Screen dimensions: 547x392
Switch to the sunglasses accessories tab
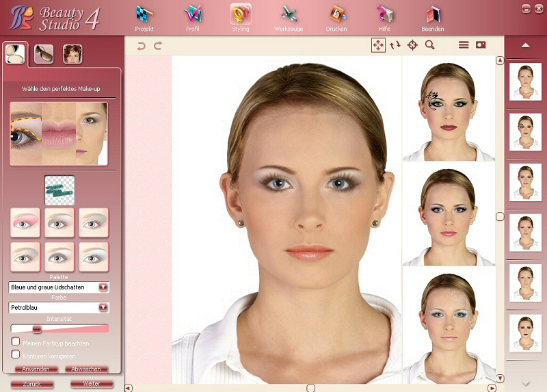pos(44,54)
